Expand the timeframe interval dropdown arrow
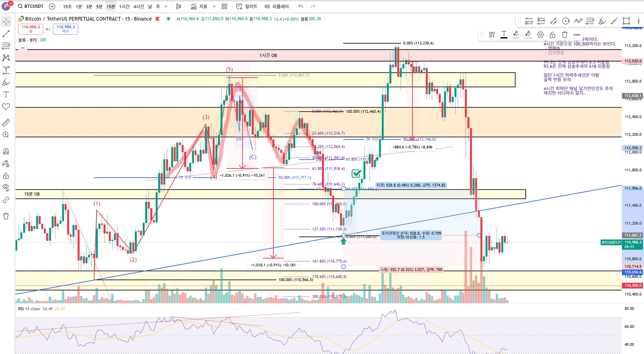This screenshot has width=644, height=354. pos(166,6)
